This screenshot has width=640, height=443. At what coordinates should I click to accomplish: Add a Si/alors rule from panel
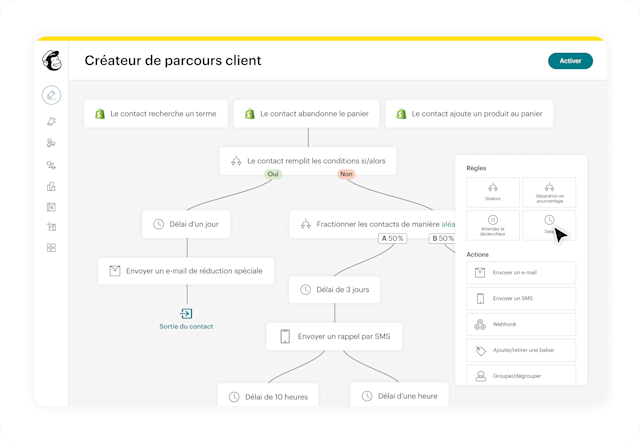pos(493,192)
